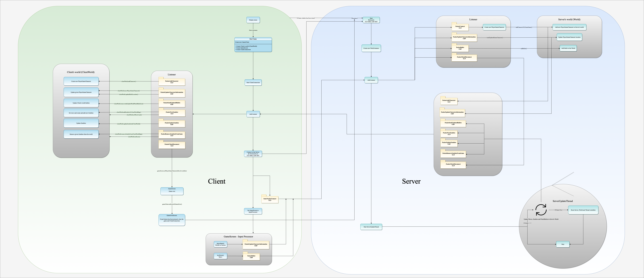The width and height of the screenshot is (644, 278).
Task: Click PacketRemoveZombiesFromGame TCP in the Client Listener
Action: click(x=172, y=134)
